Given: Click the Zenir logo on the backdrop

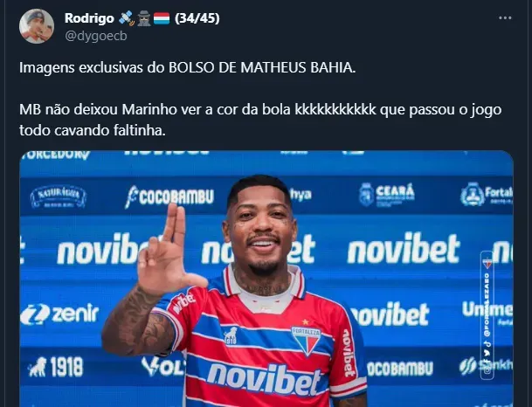Looking at the screenshot, I should coord(59,314).
